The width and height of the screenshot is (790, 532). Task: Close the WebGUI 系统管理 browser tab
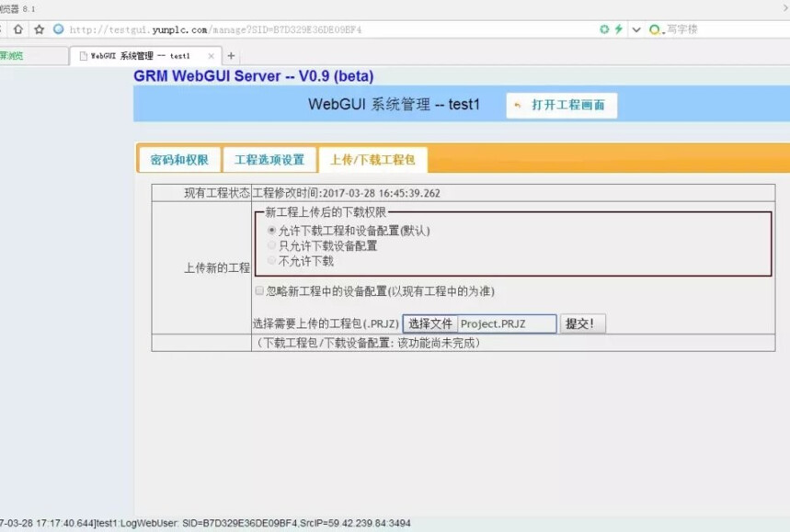pyautogui.click(x=212, y=56)
